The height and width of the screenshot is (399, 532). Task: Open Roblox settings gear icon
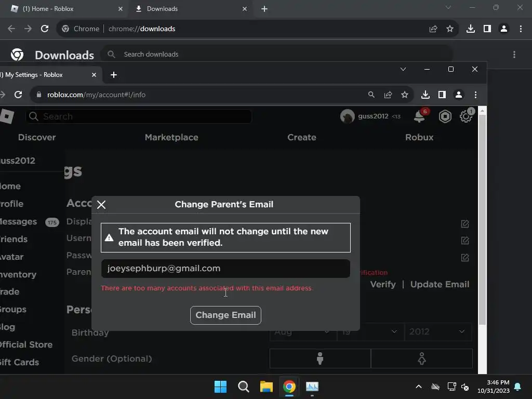pos(466,116)
